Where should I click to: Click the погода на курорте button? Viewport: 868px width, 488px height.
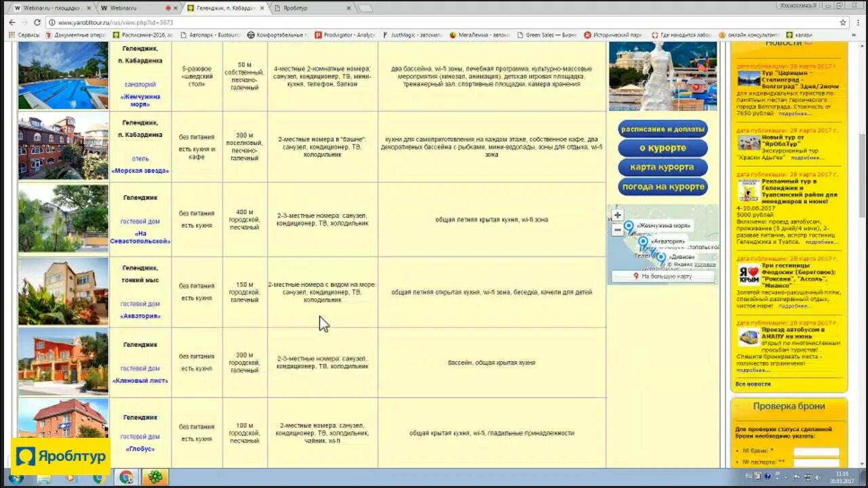(663, 186)
